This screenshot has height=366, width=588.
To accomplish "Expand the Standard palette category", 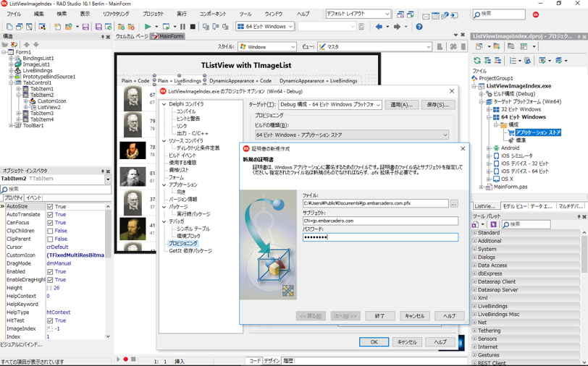I will (474, 233).
